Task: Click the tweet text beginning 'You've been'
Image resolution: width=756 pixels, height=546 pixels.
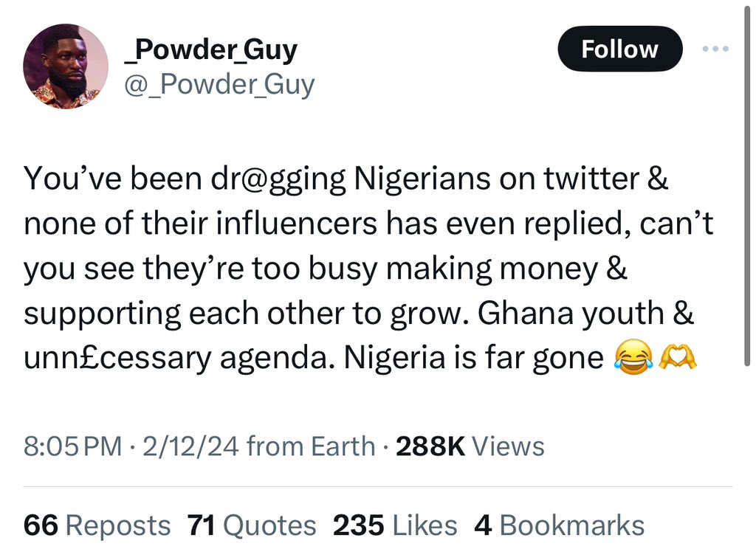Action: (360, 268)
